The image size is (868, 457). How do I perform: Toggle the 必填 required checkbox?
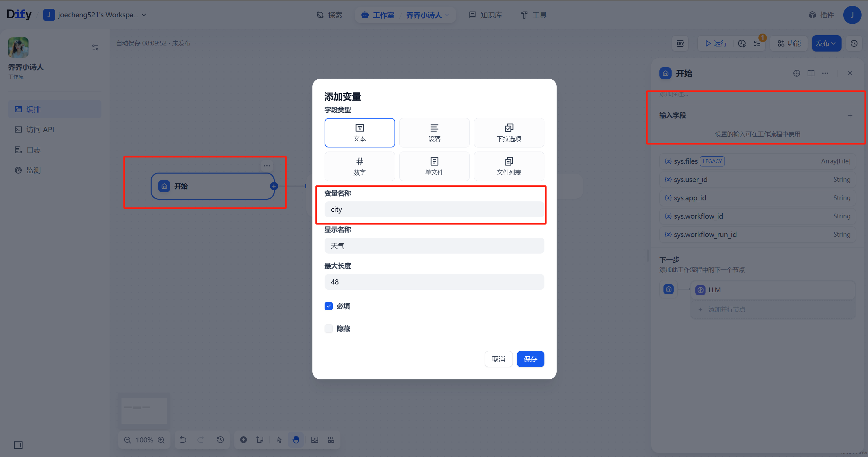click(328, 306)
